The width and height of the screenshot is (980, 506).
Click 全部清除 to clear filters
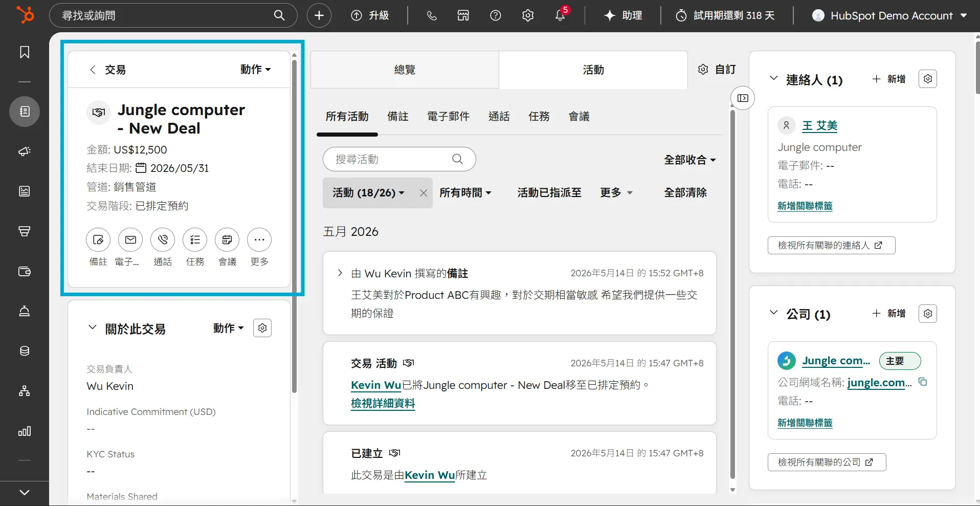[x=685, y=193]
